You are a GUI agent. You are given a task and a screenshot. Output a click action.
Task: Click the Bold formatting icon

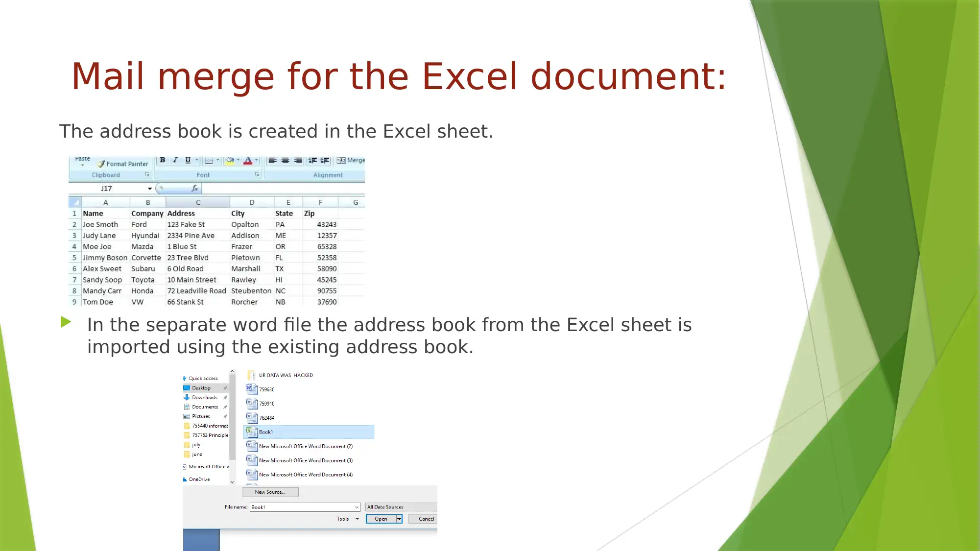click(162, 160)
